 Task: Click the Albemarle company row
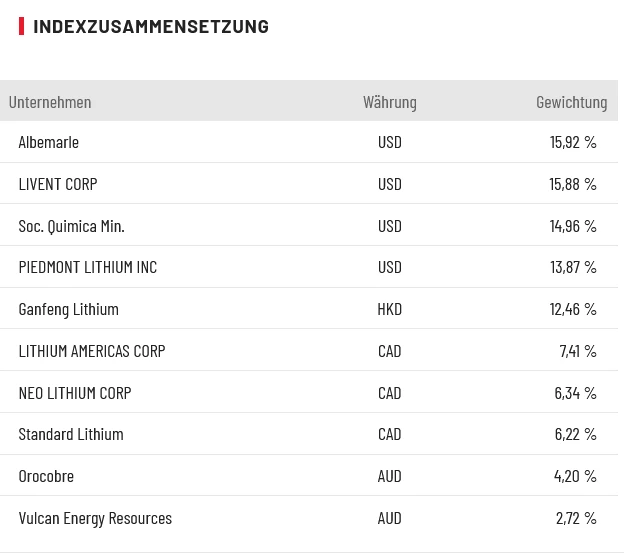(48, 142)
